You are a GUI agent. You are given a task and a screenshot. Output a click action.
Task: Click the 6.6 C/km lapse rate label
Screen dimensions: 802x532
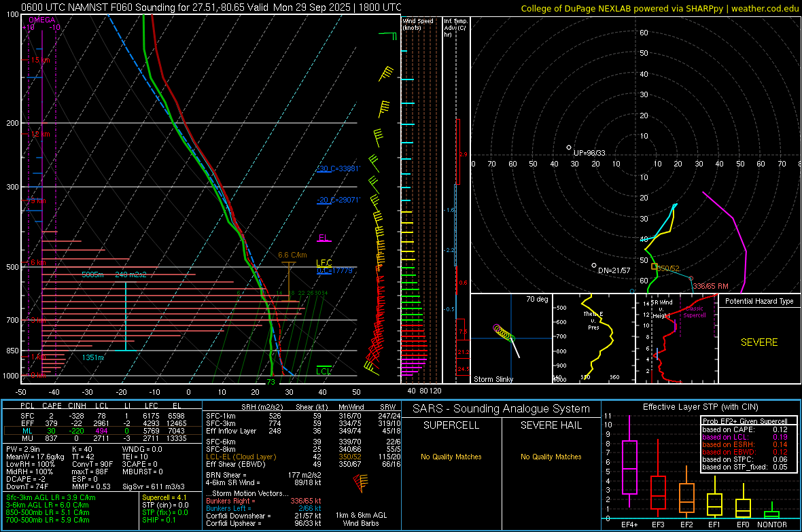pyautogui.click(x=292, y=255)
